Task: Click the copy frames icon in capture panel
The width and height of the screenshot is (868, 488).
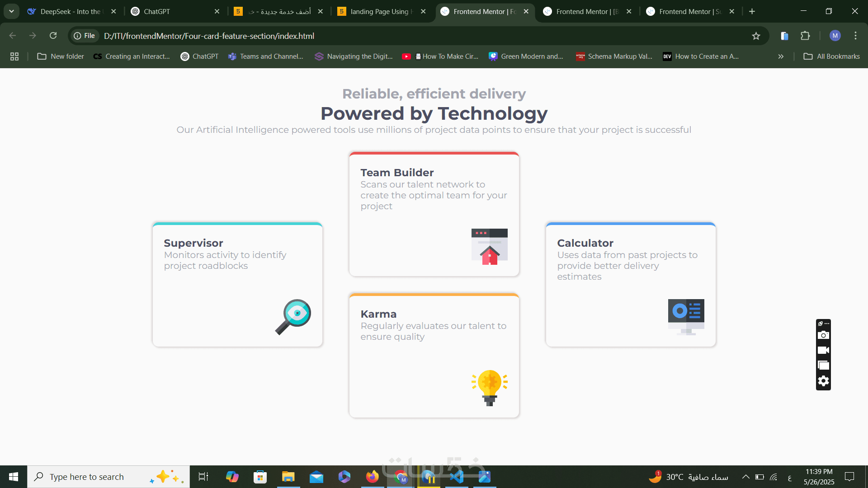Action: pos(823,366)
